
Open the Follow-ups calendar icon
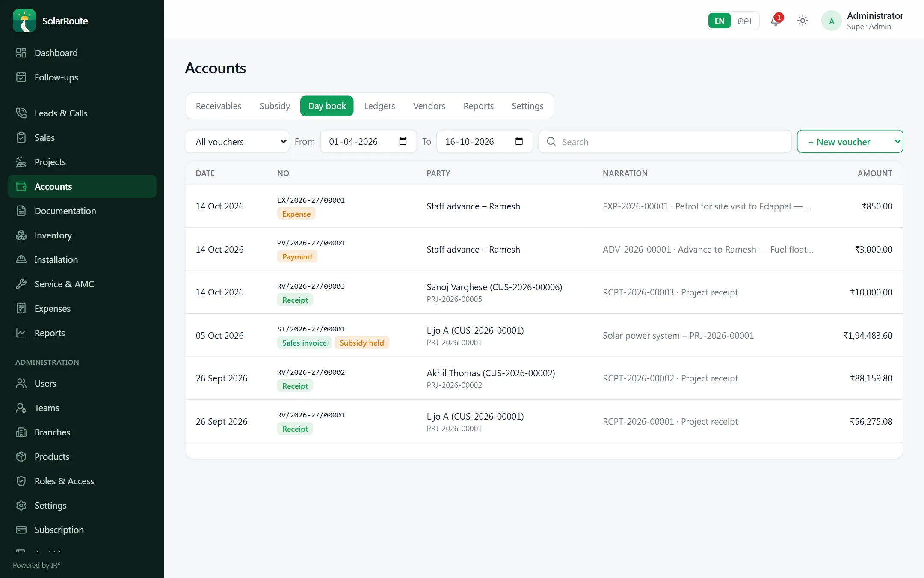click(x=21, y=77)
